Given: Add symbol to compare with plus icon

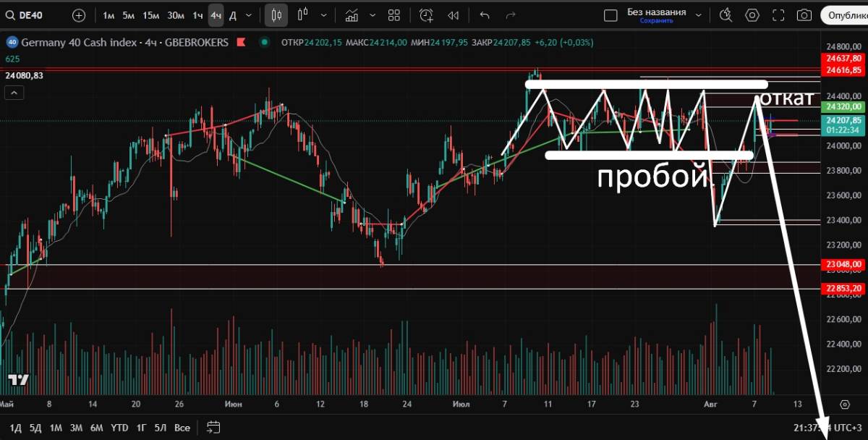Looking at the screenshot, I should [79, 15].
